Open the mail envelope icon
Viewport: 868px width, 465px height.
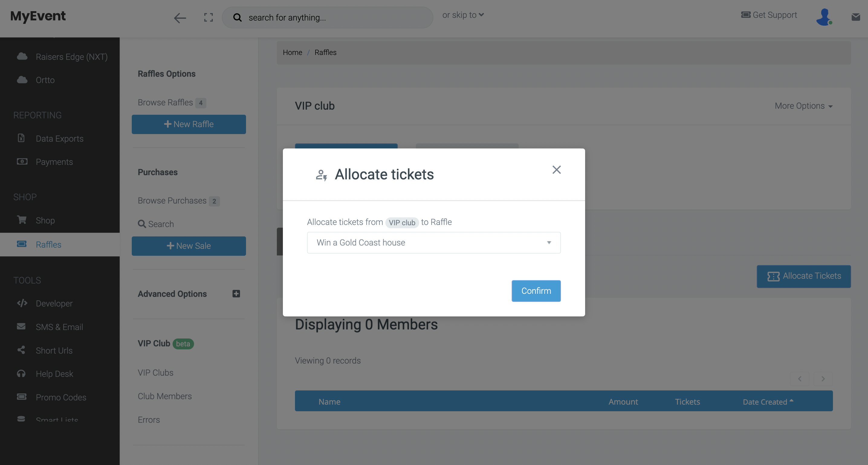856,17
